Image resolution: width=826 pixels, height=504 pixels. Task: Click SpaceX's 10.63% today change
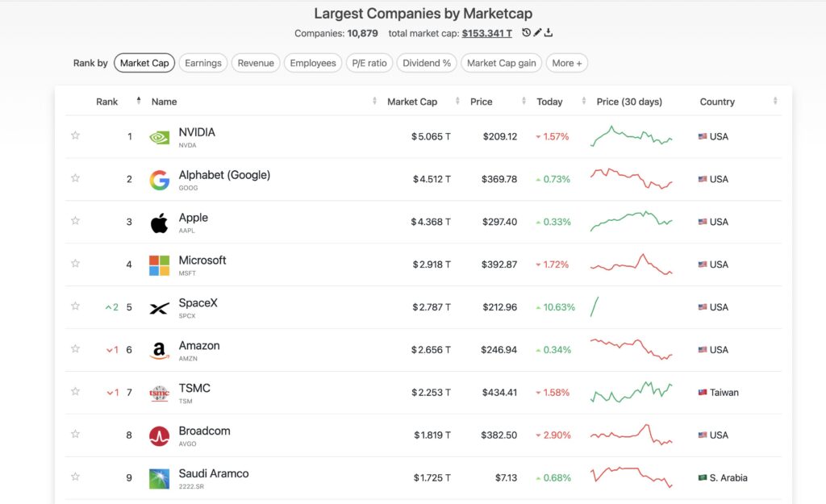556,307
